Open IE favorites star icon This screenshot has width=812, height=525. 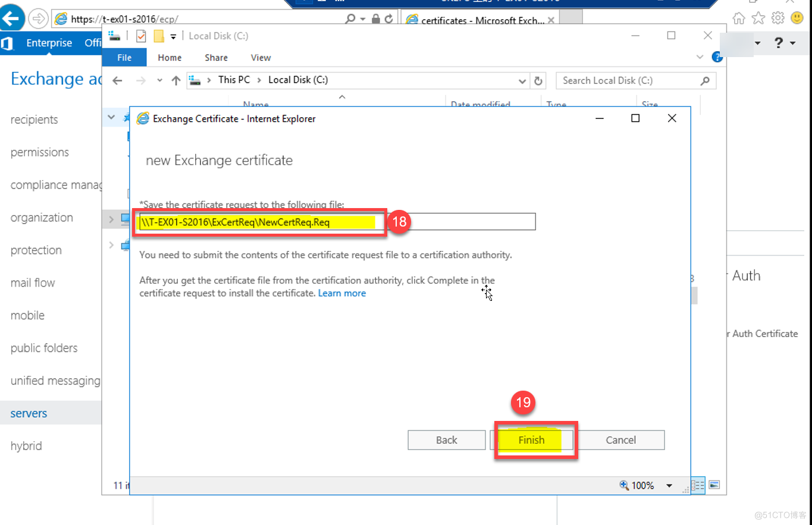(758, 18)
